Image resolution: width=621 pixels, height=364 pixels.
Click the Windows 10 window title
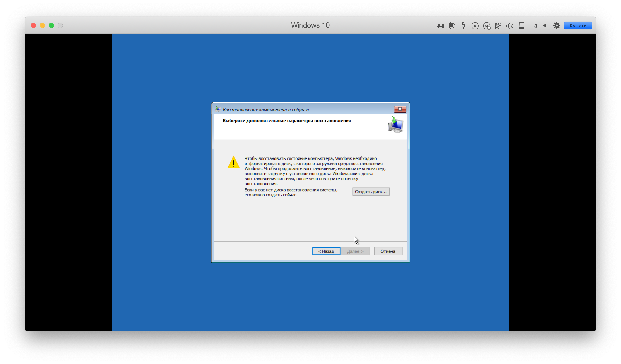(310, 25)
